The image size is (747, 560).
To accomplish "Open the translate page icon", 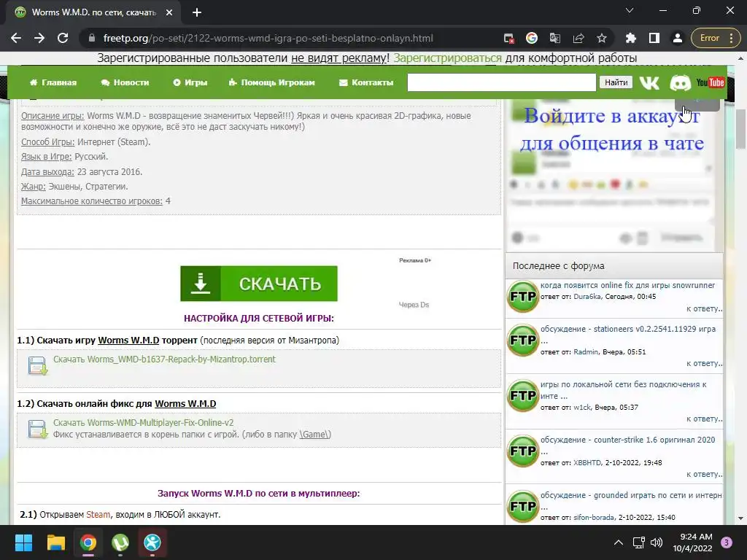I will [555, 38].
